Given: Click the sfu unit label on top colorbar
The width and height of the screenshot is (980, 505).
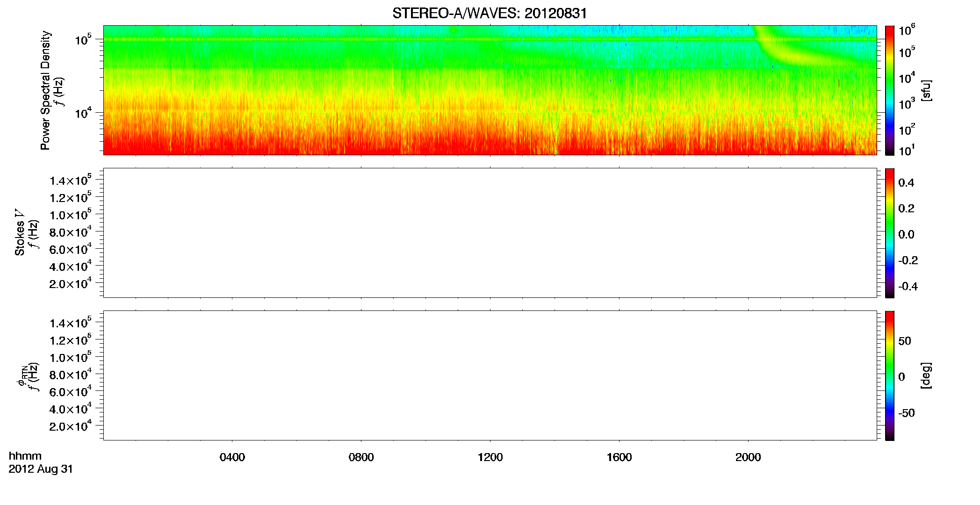Looking at the screenshot, I should 926,90.
